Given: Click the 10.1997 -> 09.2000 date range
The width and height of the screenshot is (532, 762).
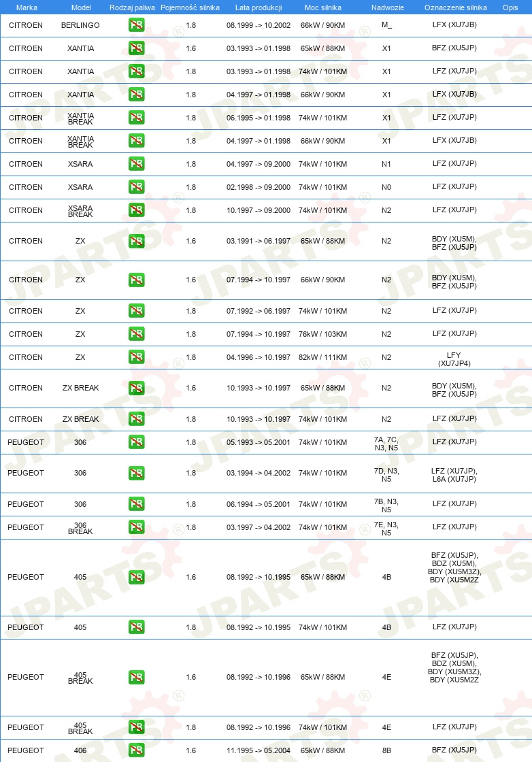Looking at the screenshot, I should pos(259,210).
